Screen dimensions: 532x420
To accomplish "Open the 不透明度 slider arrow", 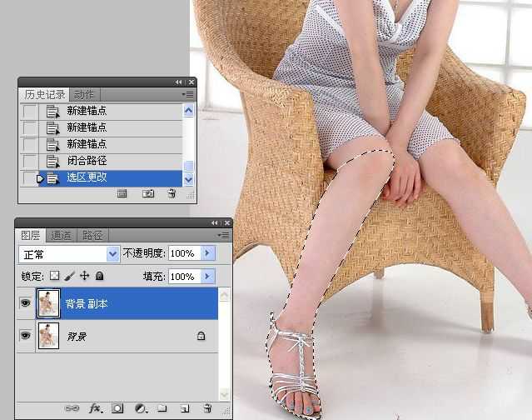I will pos(207,253).
